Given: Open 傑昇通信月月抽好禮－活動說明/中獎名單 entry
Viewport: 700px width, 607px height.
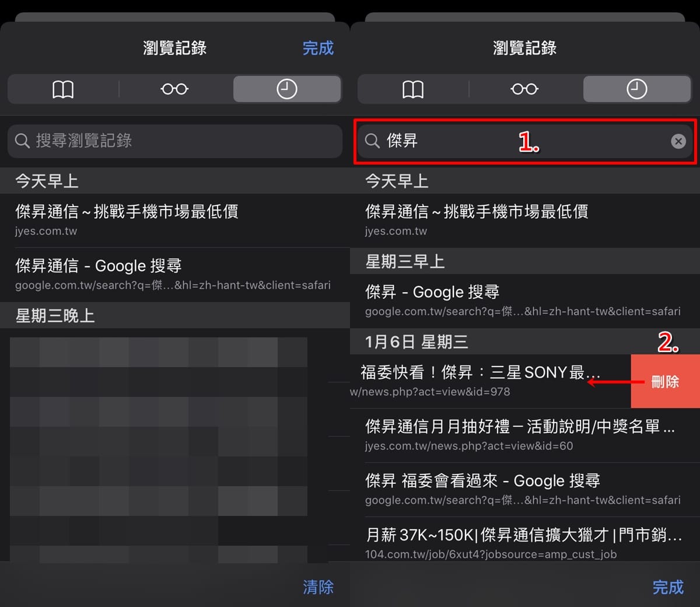Looking at the screenshot, I should [525, 435].
